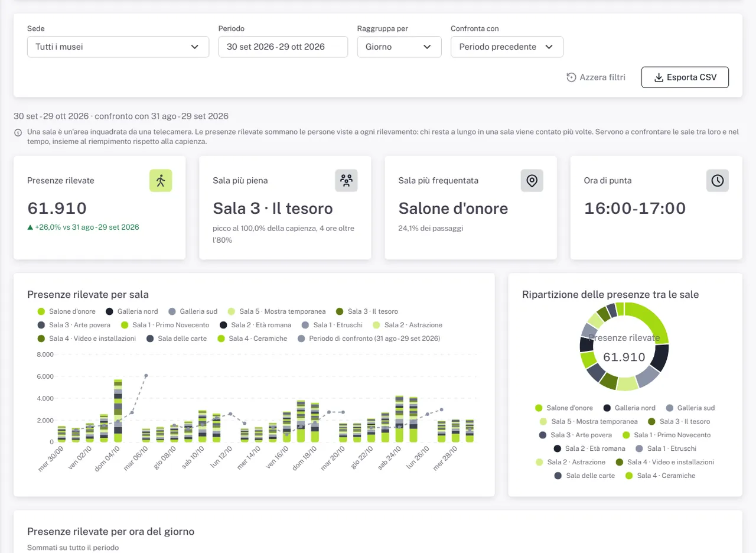Image resolution: width=756 pixels, height=553 pixels.
Task: Toggle Salone d'onore in the bar chart legend
Action: [x=67, y=311]
